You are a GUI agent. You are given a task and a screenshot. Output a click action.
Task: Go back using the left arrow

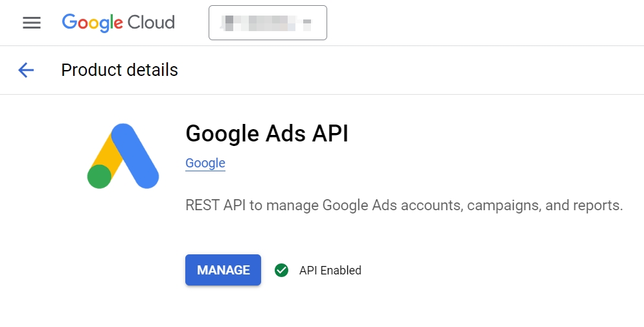point(26,70)
